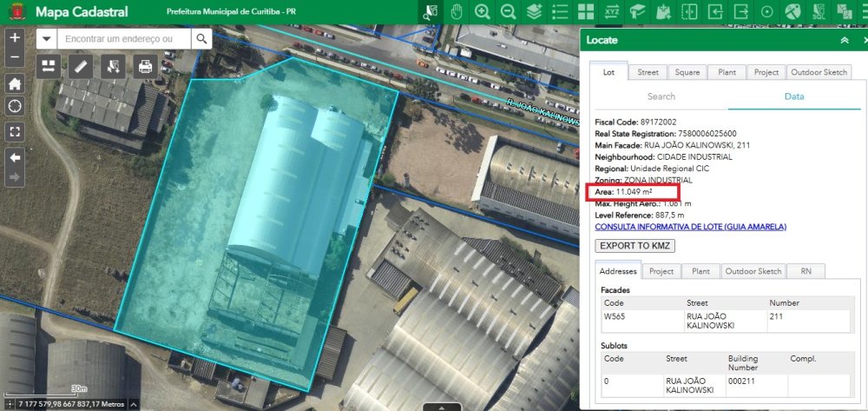Switch to the Search sub-tab

point(661,96)
